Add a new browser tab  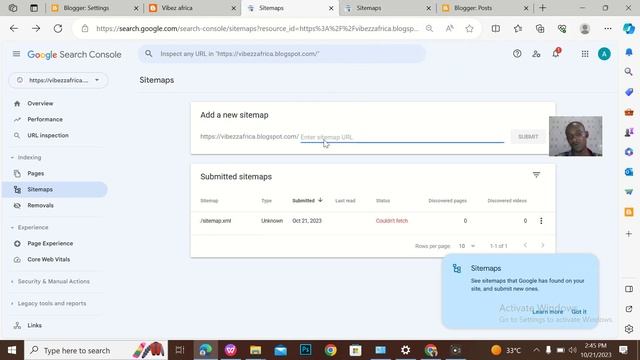point(542,8)
